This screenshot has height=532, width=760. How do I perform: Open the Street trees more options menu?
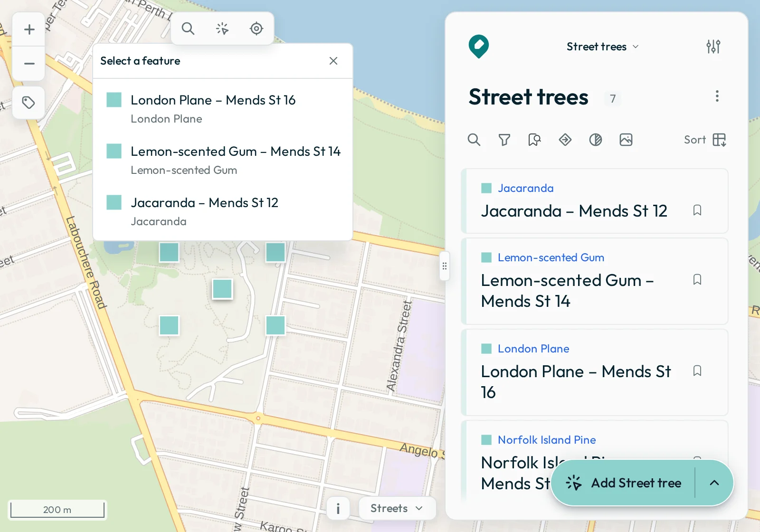[x=717, y=96]
